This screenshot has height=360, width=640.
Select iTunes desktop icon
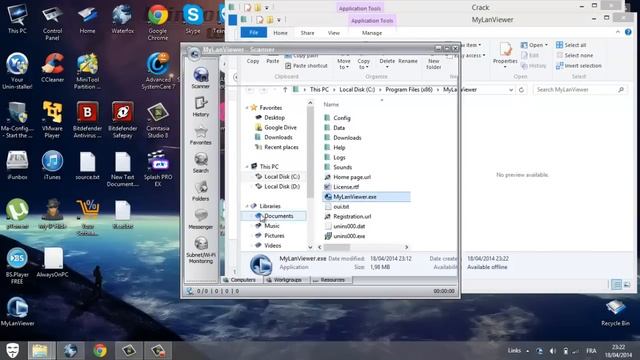(x=52, y=165)
